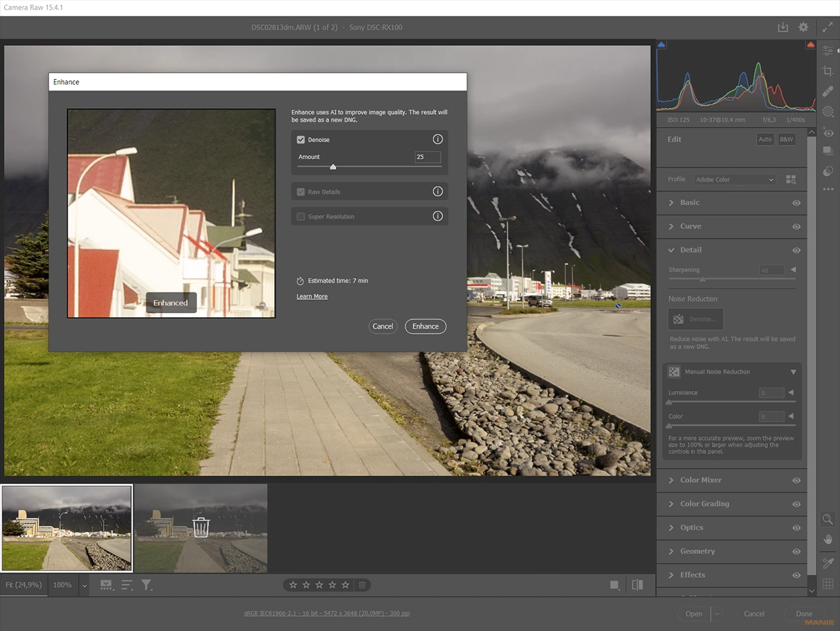
Task: Click the Edit sliders icon
Action: 828,51
